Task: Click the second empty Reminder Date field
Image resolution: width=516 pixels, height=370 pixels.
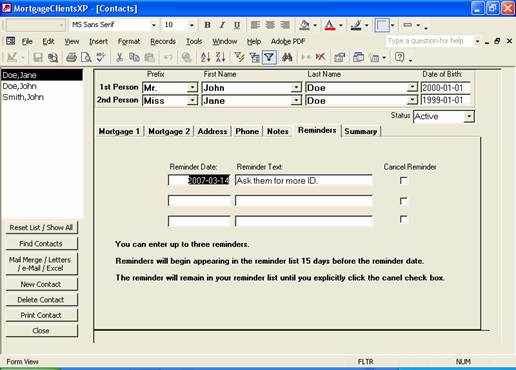Action: [199, 201]
